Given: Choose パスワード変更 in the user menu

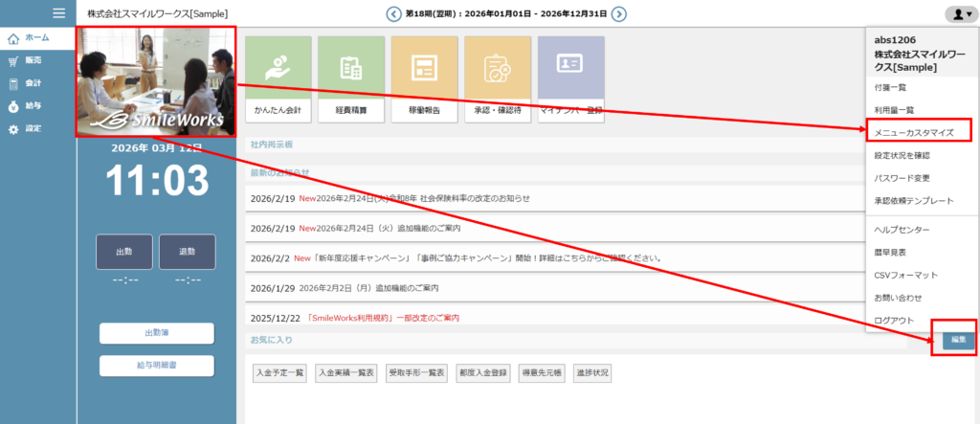Looking at the screenshot, I should pos(902,178).
